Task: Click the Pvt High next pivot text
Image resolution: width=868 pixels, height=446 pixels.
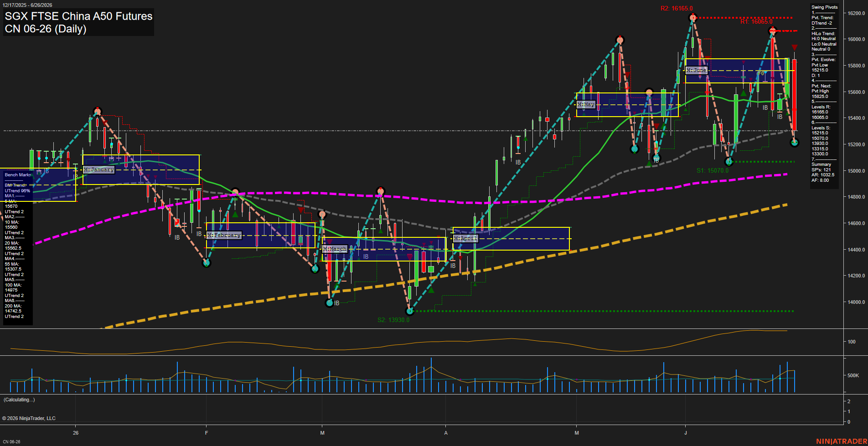Action: click(x=820, y=91)
